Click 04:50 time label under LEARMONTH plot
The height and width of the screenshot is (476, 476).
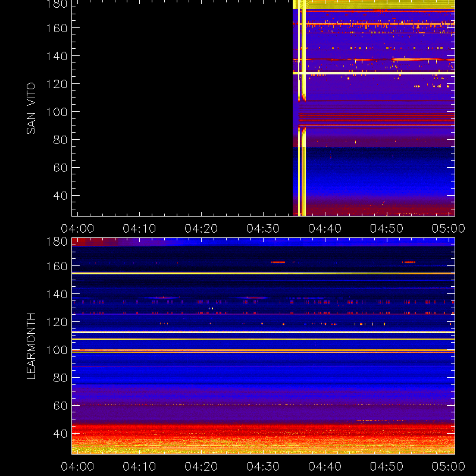(386, 466)
